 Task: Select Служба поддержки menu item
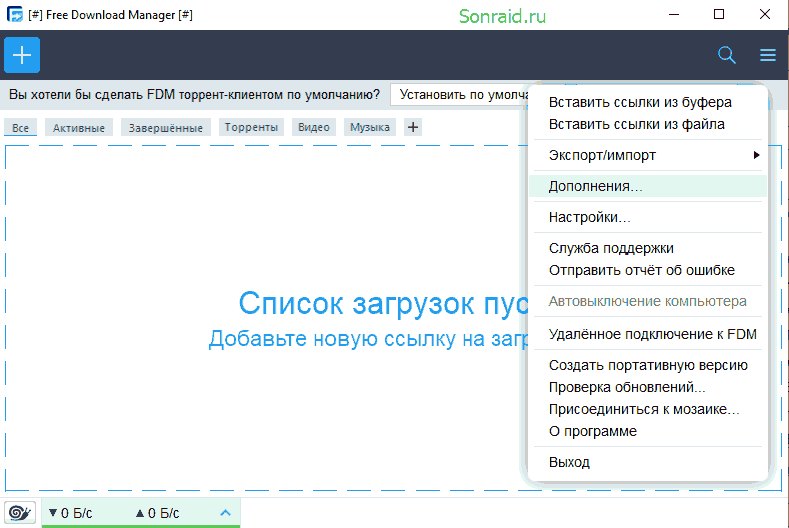coord(611,248)
